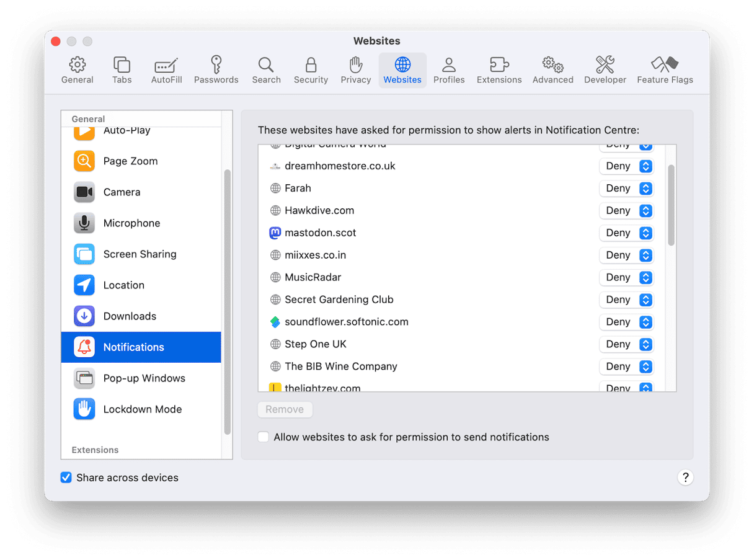754x560 pixels.
Task: Select the Downloads sidebar label
Action: (x=130, y=316)
